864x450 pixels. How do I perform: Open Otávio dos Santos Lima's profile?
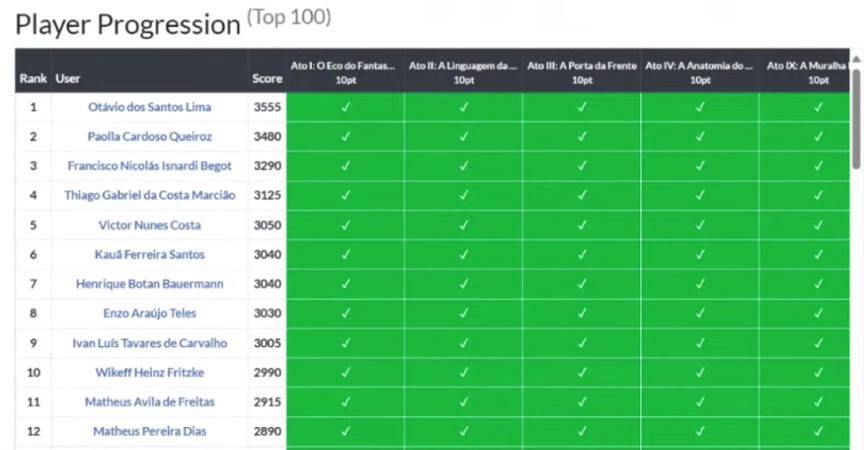[150, 107]
